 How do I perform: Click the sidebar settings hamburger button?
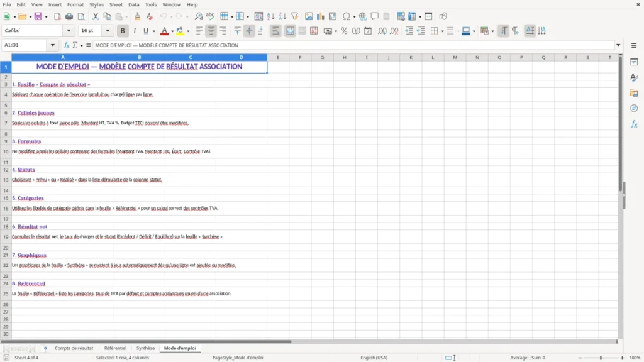[634, 45]
